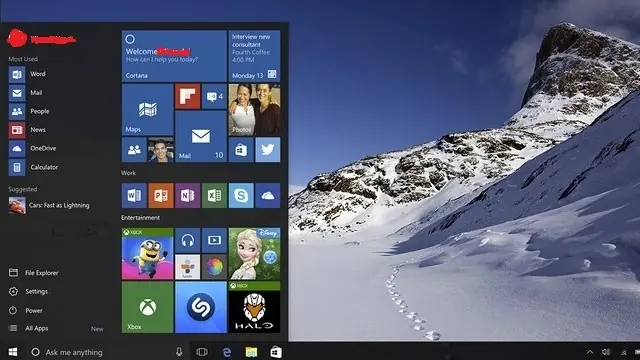
Task: Open Store from taskbar
Action: point(276,352)
